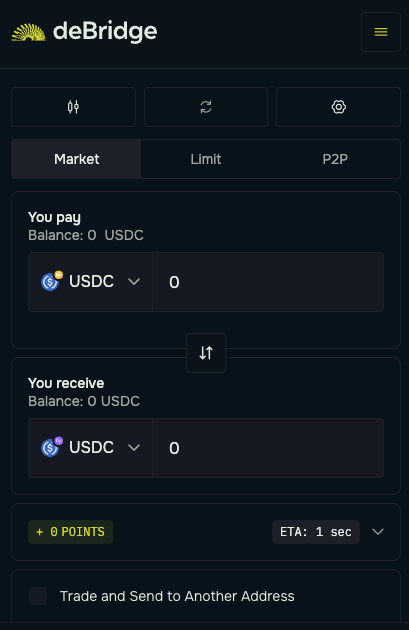Focus the You receive amount field
This screenshot has height=630, width=409.
[x=268, y=448]
